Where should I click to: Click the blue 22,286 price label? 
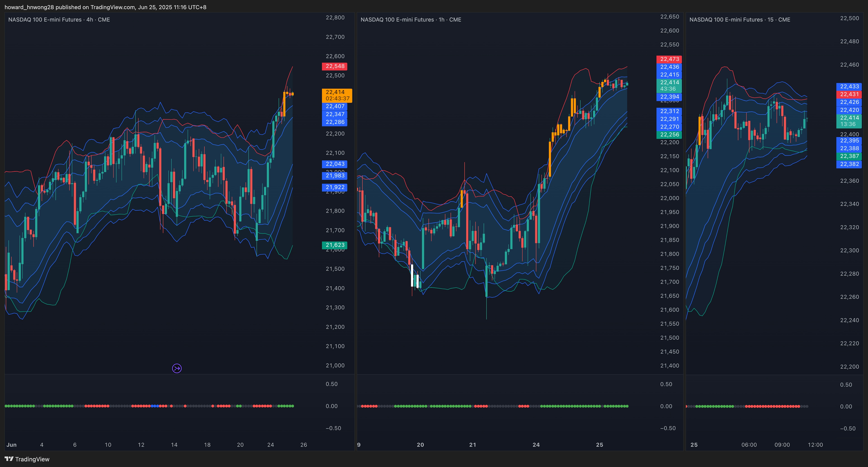(335, 122)
